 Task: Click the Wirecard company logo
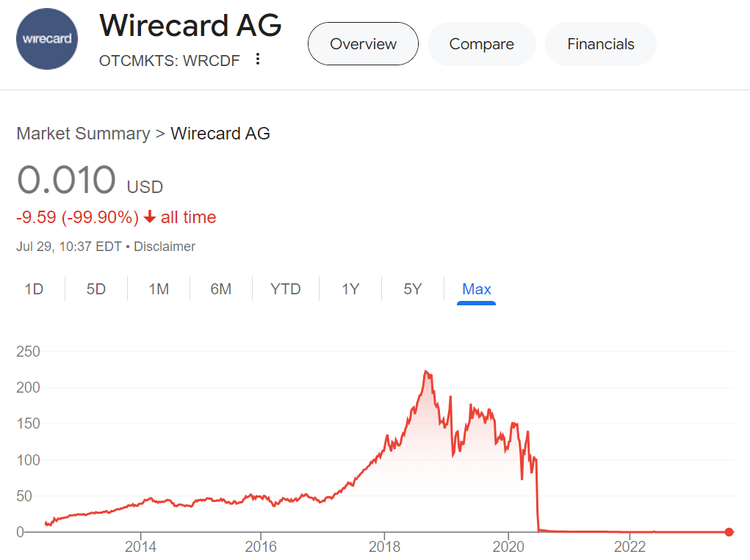[x=46, y=37]
